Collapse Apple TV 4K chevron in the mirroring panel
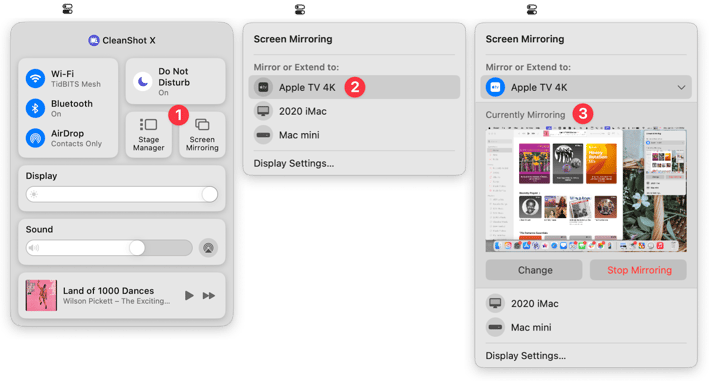The image size is (709, 381). [x=681, y=87]
